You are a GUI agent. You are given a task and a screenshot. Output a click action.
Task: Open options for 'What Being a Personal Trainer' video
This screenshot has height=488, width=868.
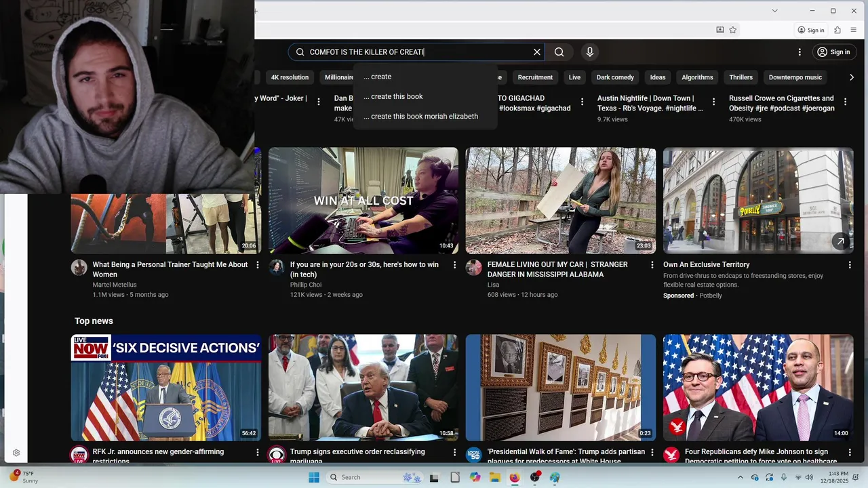258,265
